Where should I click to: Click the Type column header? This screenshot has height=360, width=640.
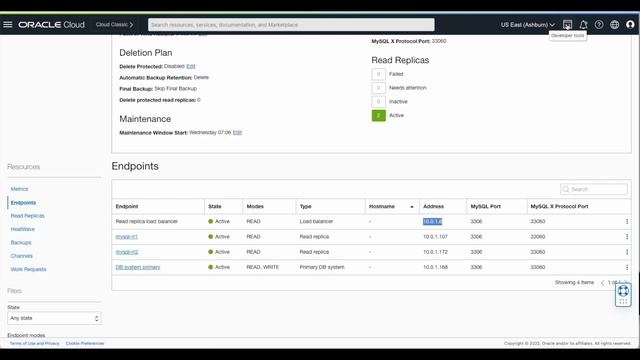(x=305, y=207)
